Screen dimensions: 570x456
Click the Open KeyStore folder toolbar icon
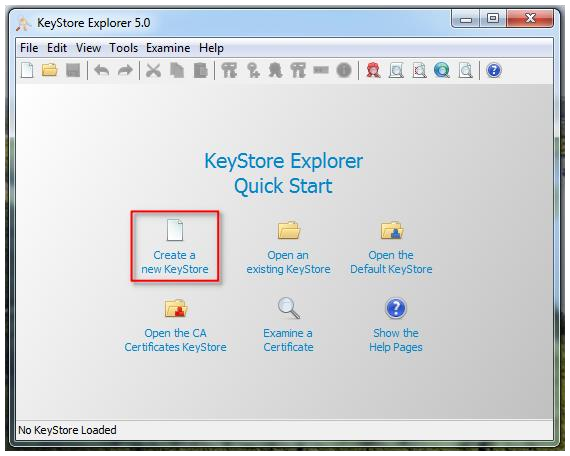49,70
